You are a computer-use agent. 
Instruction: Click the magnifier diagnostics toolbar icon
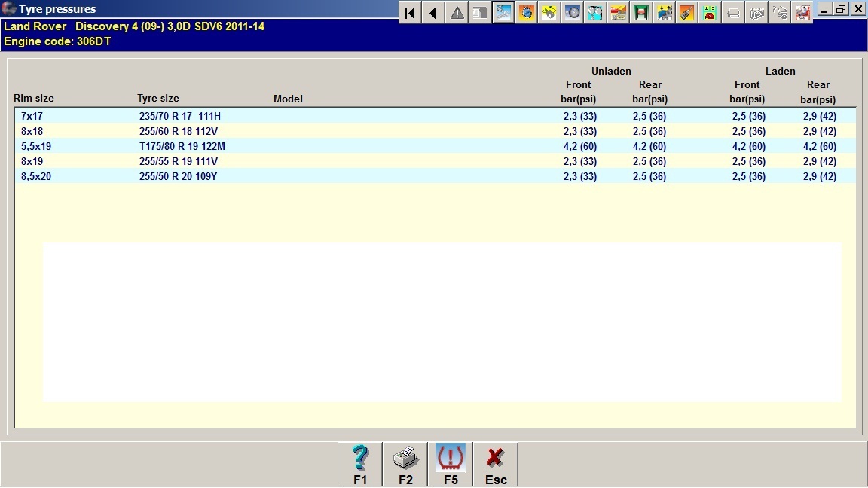click(x=595, y=12)
